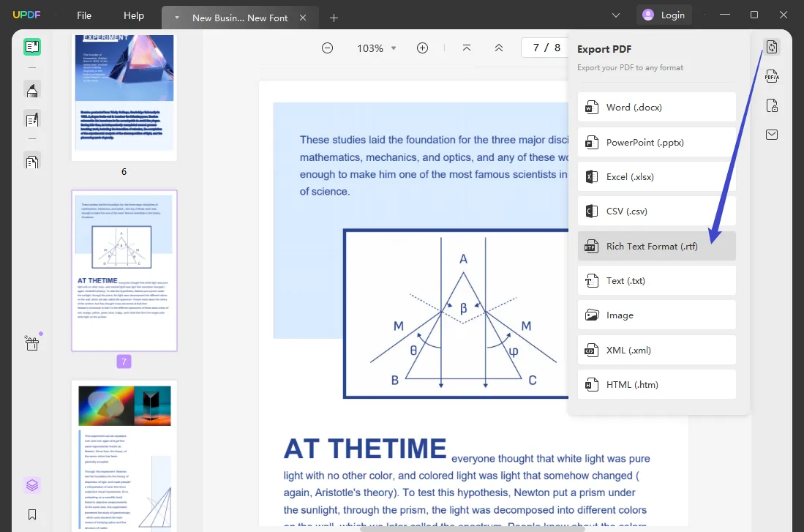Click the share via email icon
Viewport: 804px width, 532px height.
(772, 135)
